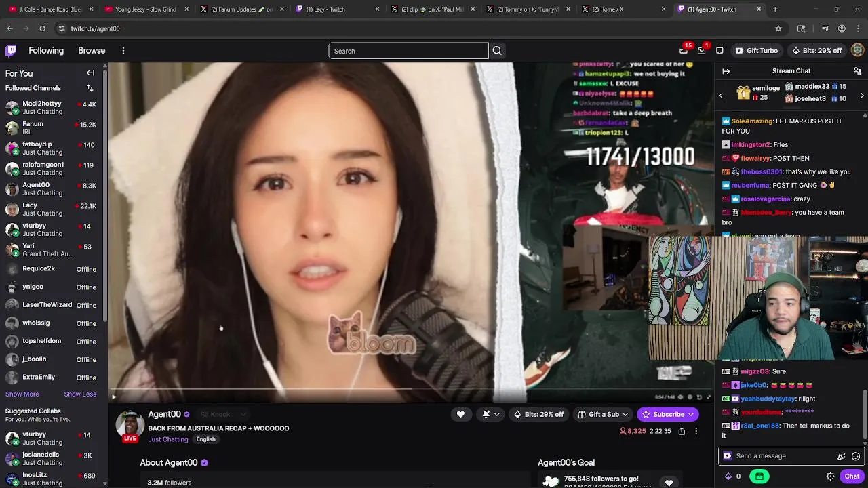
Task: Expand the Subscribe dropdown arrow
Action: [691, 414]
